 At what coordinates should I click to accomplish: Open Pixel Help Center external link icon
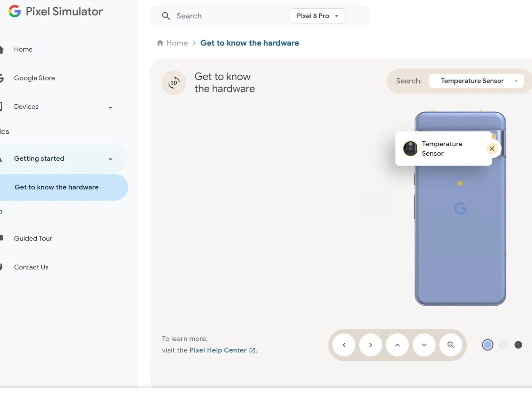(x=252, y=350)
